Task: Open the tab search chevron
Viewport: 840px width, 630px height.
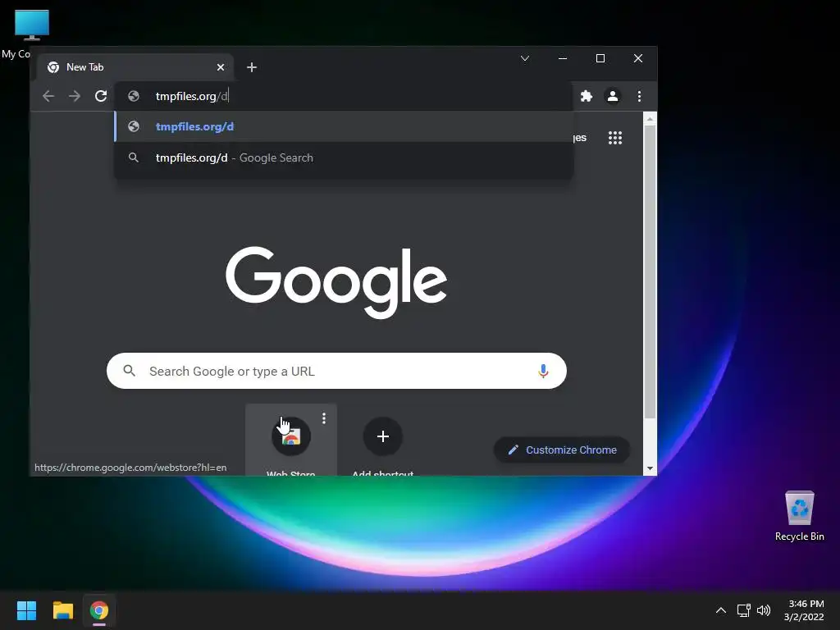Action: (525, 58)
